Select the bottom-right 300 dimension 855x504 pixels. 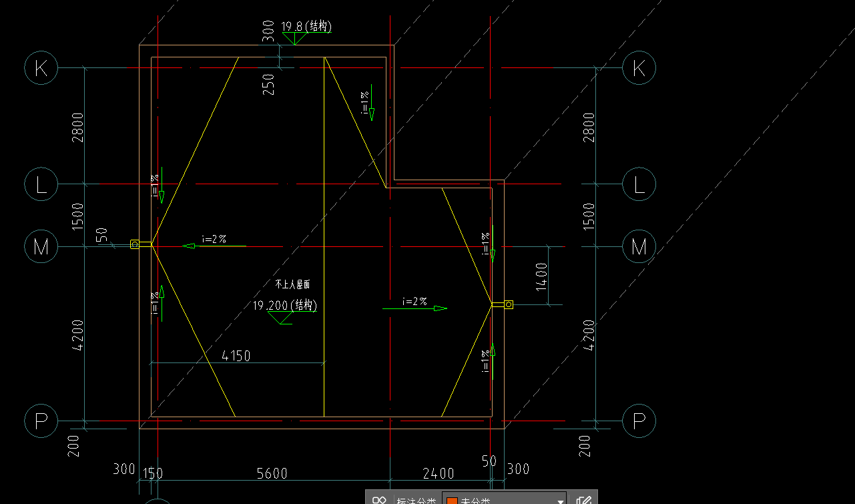(x=518, y=469)
